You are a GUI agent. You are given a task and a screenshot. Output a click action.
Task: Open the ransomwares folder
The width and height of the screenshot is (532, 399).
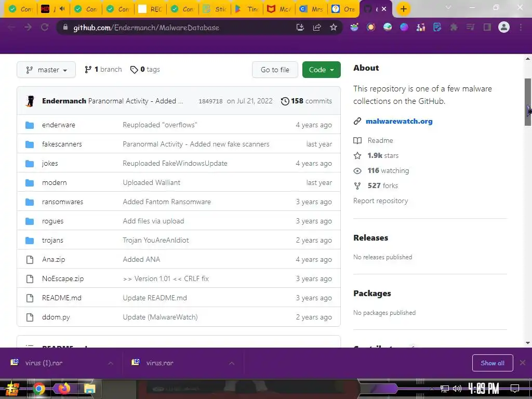pyautogui.click(x=62, y=202)
